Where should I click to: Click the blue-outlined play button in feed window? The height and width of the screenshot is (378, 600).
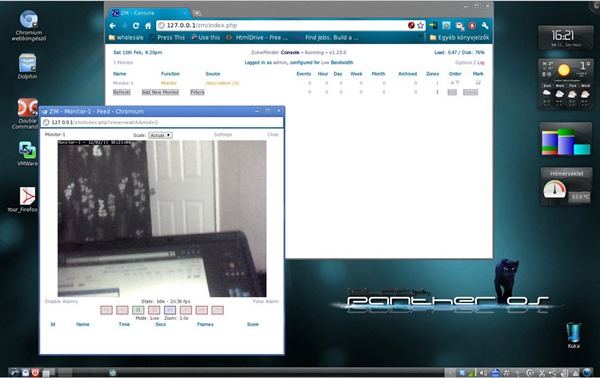[x=170, y=310]
